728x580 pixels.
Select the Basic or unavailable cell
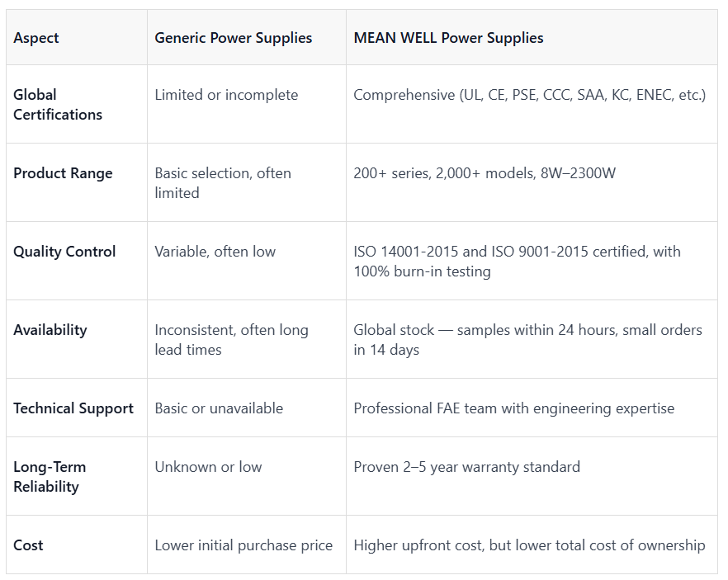[x=219, y=408]
